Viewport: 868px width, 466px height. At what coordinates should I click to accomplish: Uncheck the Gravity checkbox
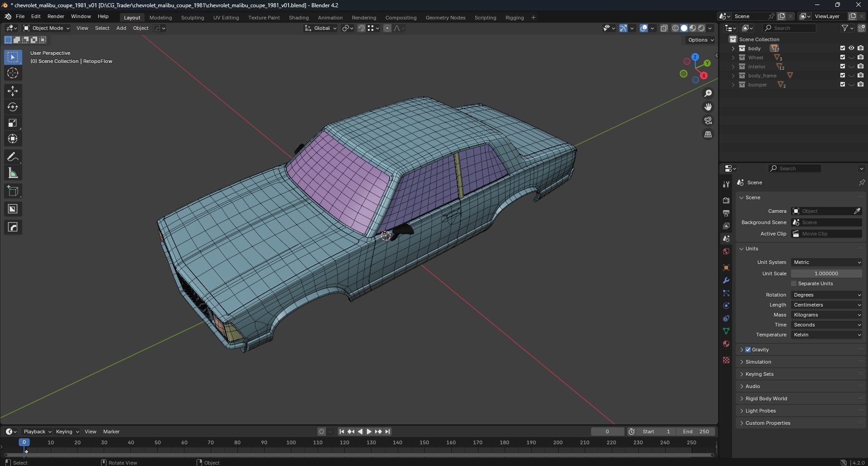coord(748,350)
